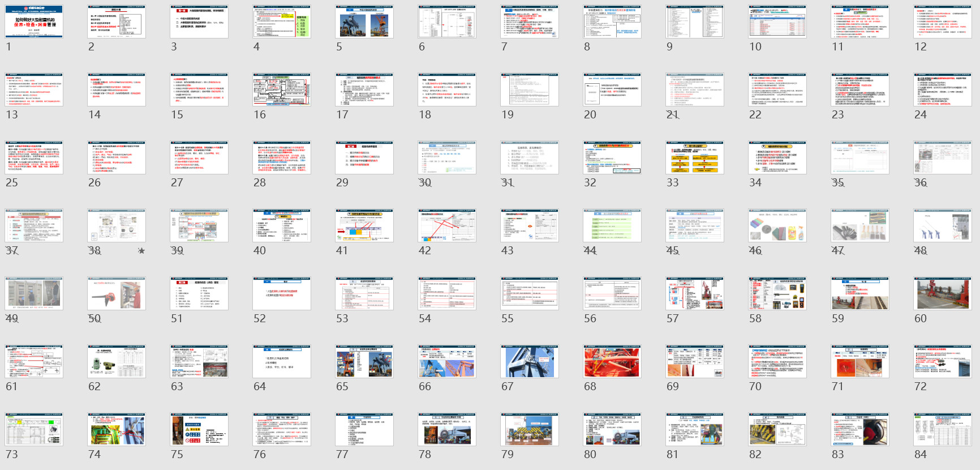Select slide 60 thumbnail

[943, 294]
